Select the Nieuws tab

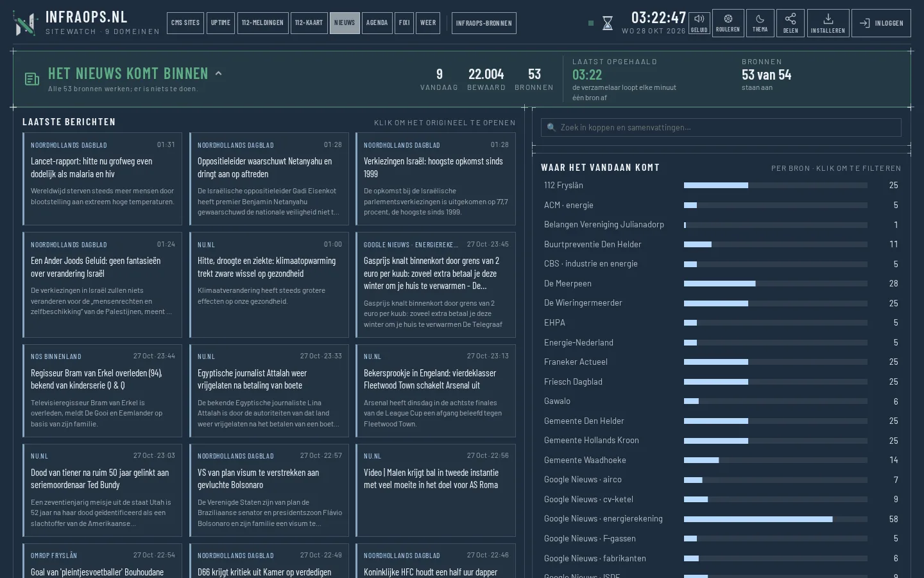tap(345, 23)
